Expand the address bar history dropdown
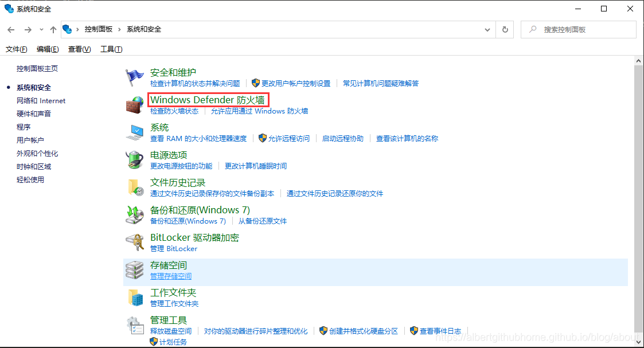644x348 pixels. 487,30
